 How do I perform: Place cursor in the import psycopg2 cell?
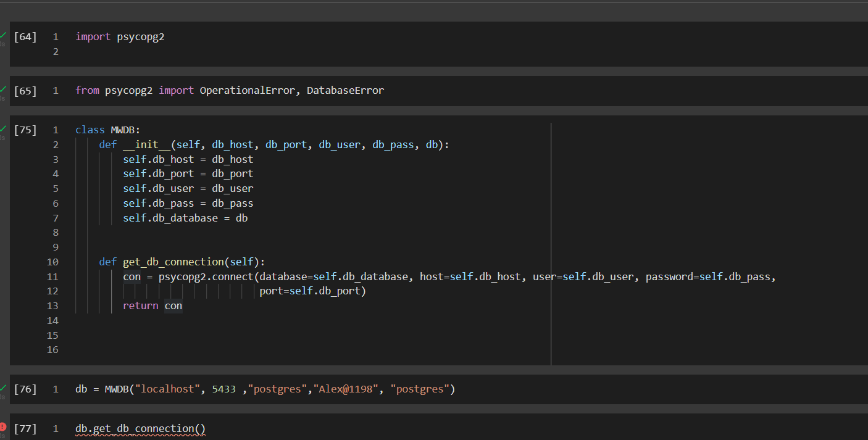pos(120,37)
